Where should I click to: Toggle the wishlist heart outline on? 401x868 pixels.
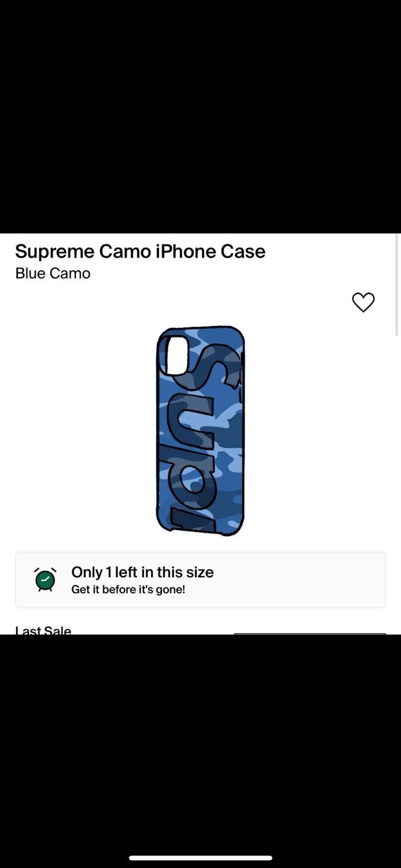coord(363,302)
